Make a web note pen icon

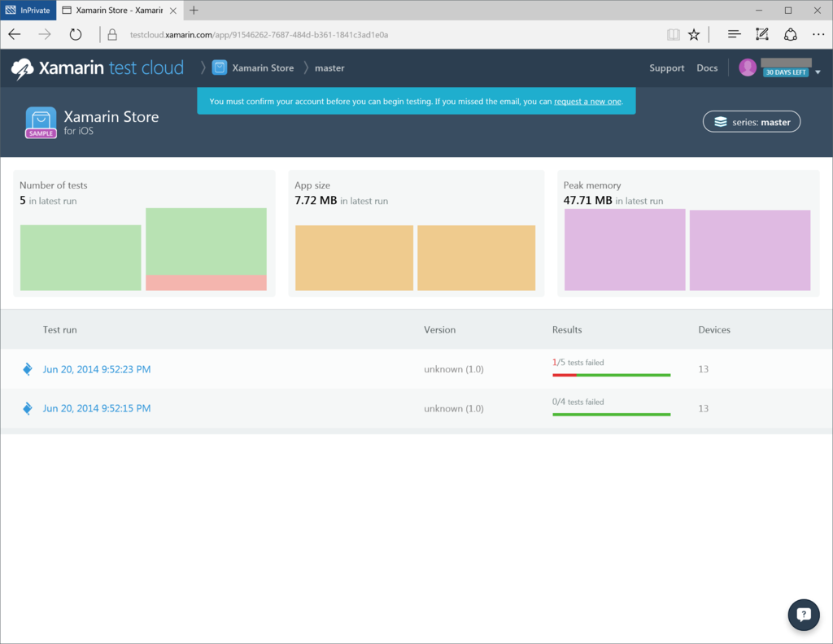[x=761, y=34]
